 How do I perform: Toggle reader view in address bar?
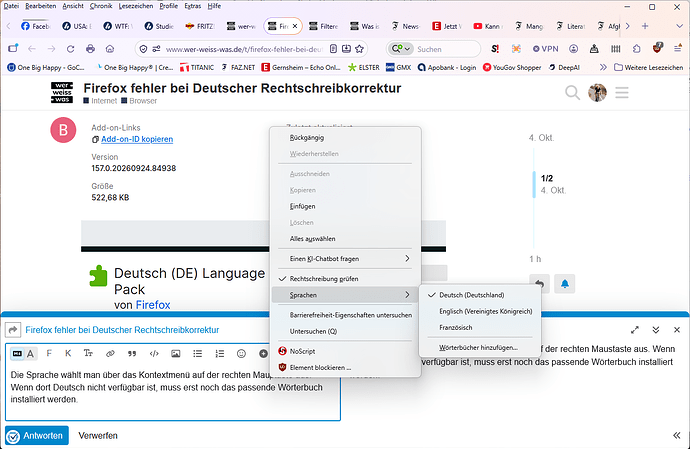pyautogui.click(x=334, y=49)
